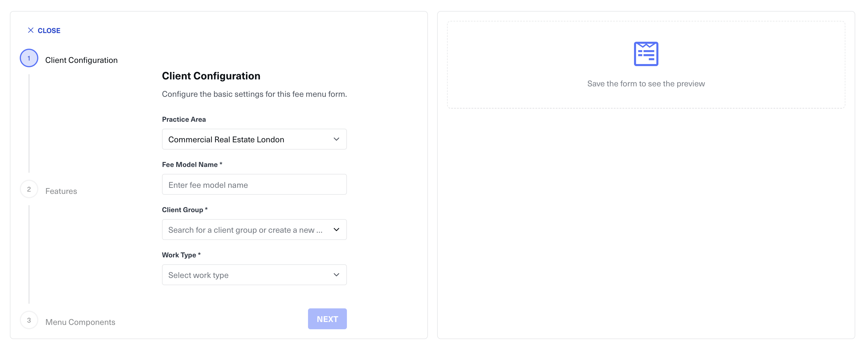868x353 pixels.
Task: Go to the Menu Components step label
Action: tap(80, 322)
